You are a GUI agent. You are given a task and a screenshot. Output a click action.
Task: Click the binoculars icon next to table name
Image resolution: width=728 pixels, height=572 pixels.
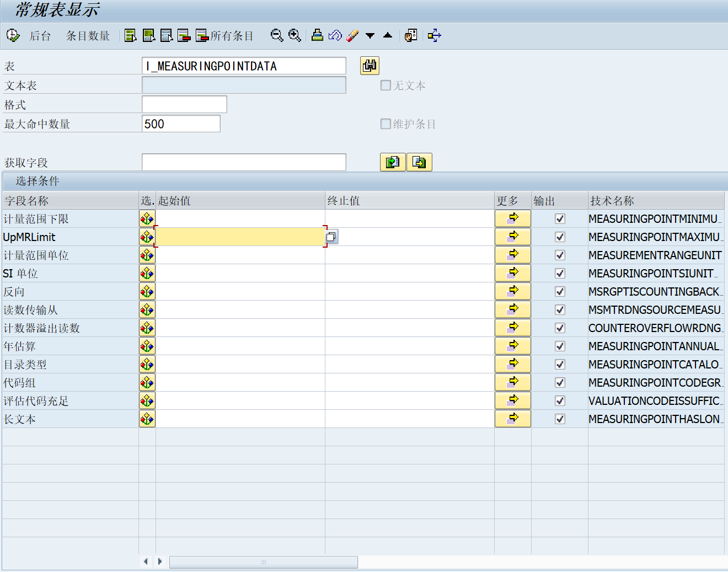(x=370, y=66)
